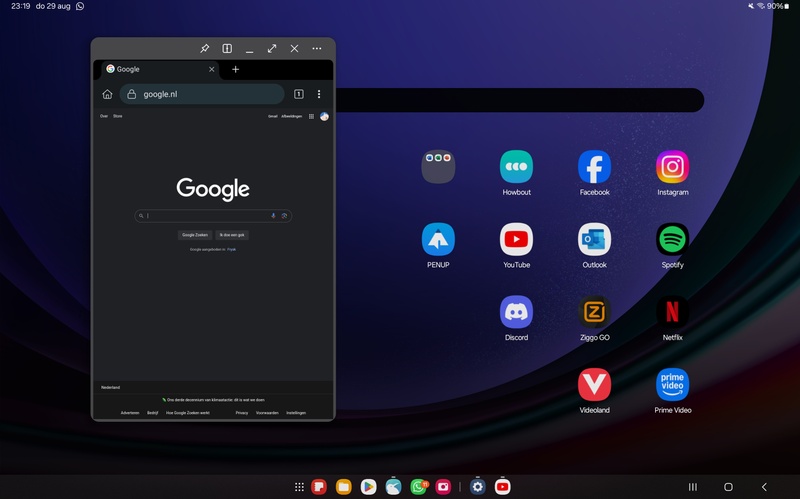Close the Google browser tab
Image resolution: width=800 pixels, height=499 pixels.
(x=212, y=69)
